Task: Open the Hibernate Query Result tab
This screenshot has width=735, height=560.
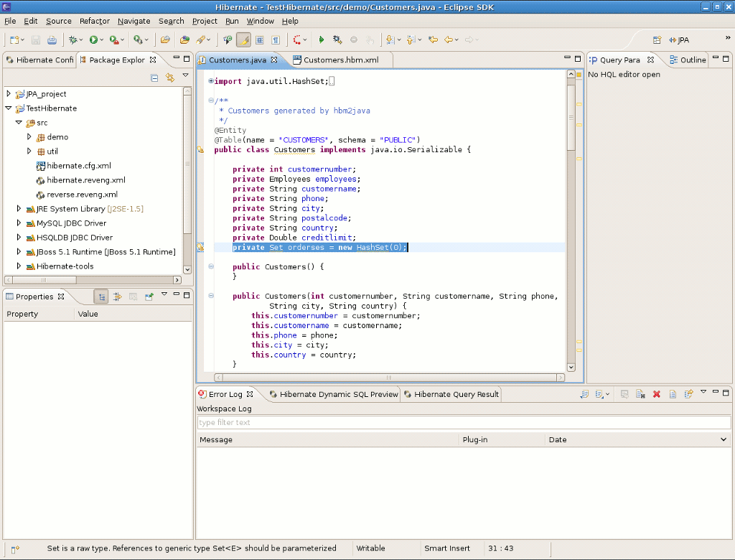Action: (x=456, y=394)
